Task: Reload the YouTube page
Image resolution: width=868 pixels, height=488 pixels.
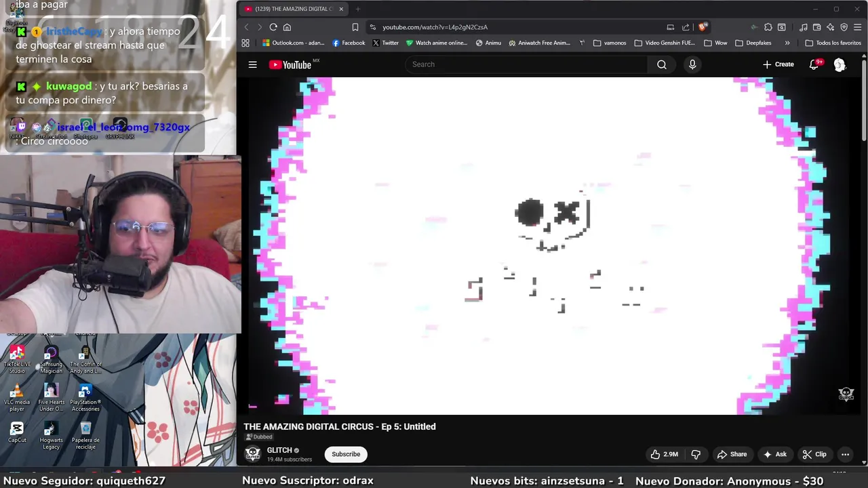Action: pos(273,27)
